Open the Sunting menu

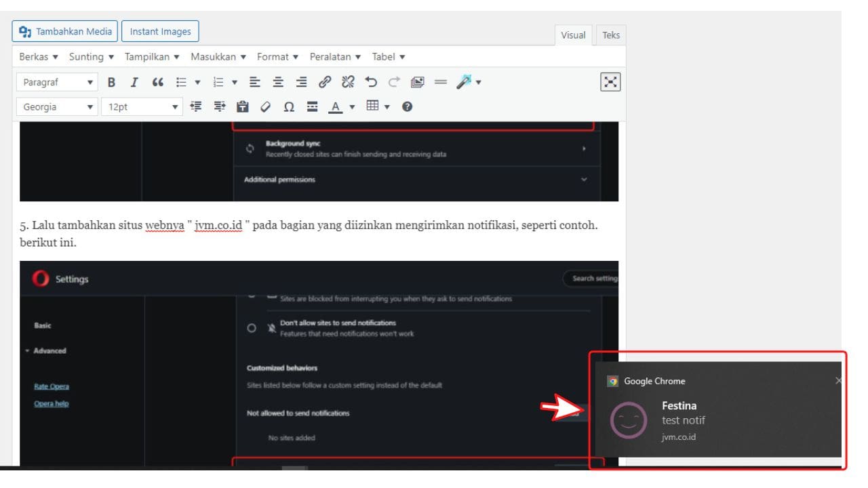92,57
